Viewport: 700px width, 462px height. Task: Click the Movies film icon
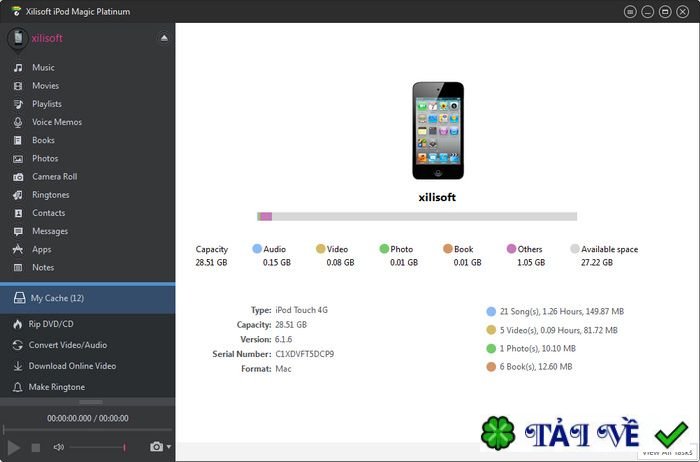[18, 86]
